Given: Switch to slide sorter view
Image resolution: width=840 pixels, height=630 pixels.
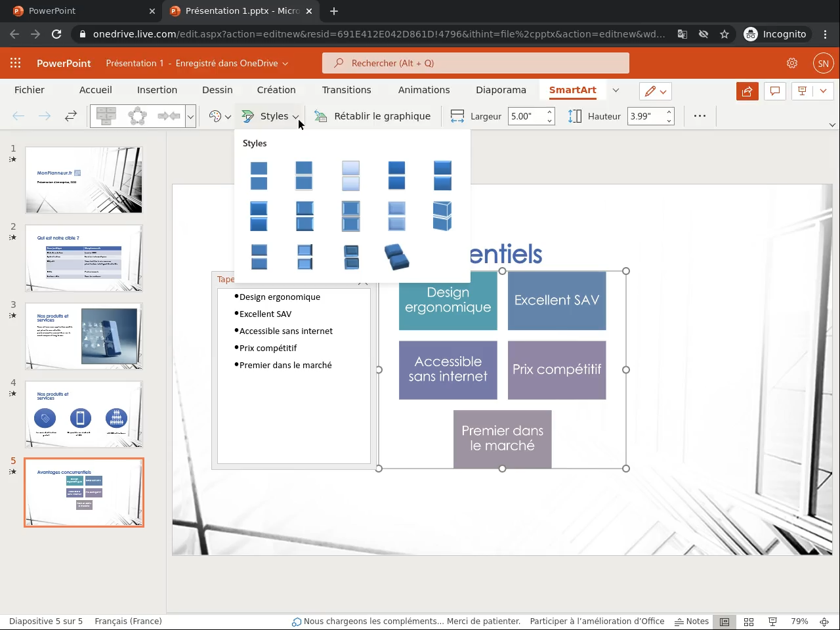Looking at the screenshot, I should [x=748, y=621].
